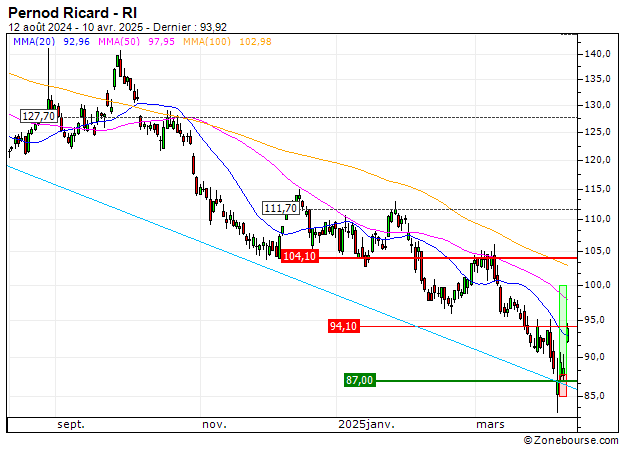This screenshot has width=625, height=450.
Task: Select the MMA(50) value 97,95
Action: pyautogui.click(x=161, y=41)
